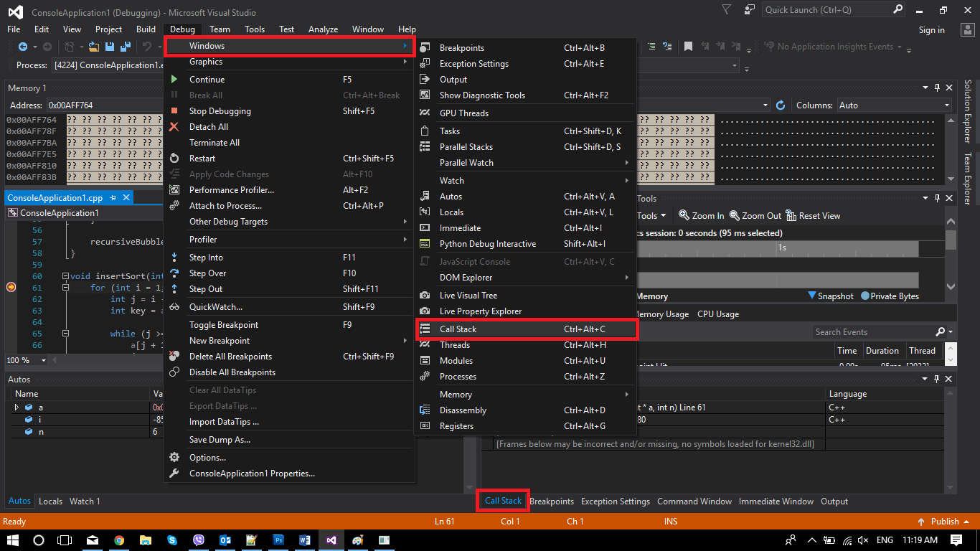Unmute the speaker in the system tray
The width and height of the screenshot is (980, 551).
862,540
